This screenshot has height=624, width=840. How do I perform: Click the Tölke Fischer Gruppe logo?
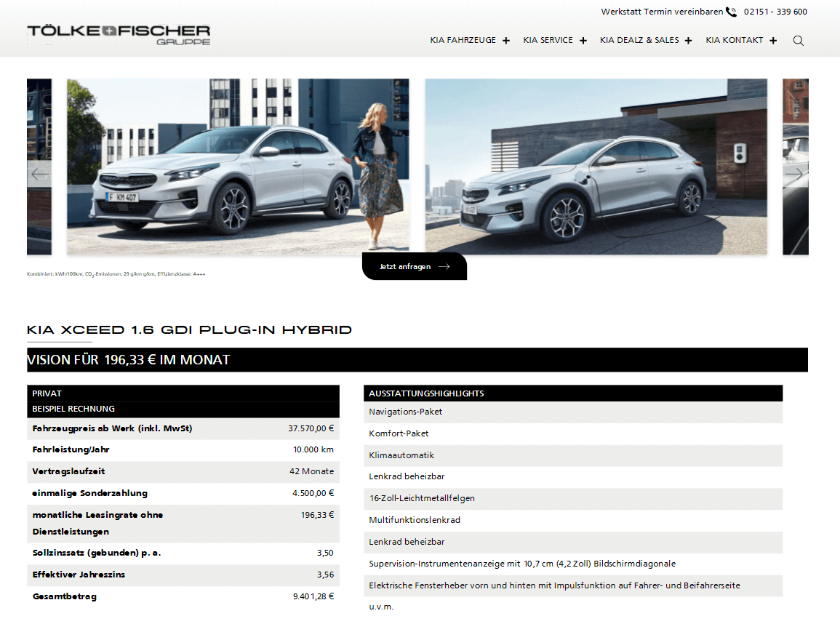[x=119, y=35]
